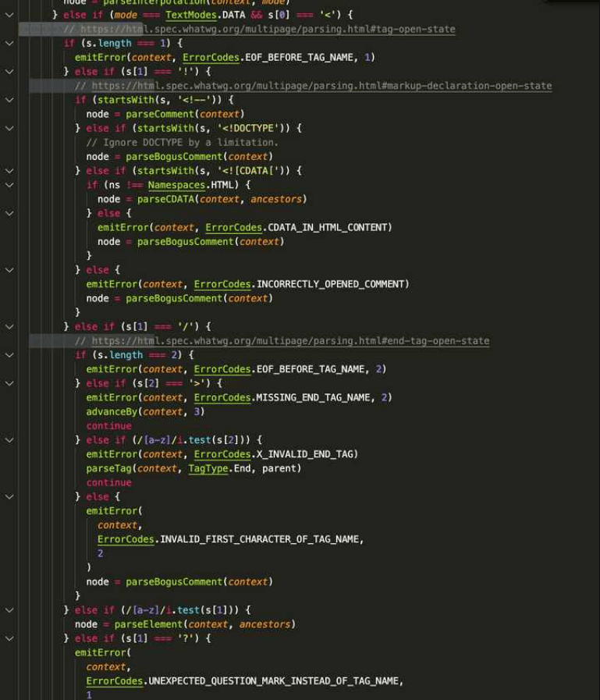This screenshot has height=700, width=600.
Task: Collapse the "else if (s[2] === '>')" block
Action: [9, 383]
